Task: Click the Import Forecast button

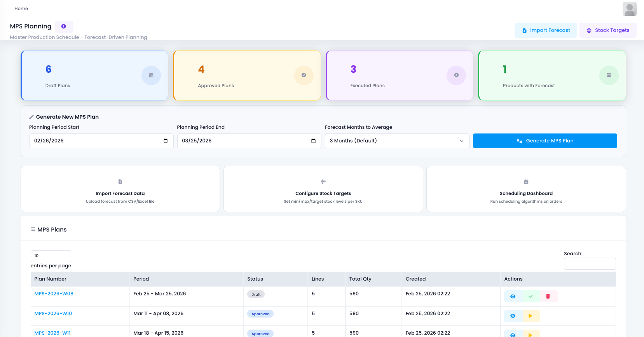Action: click(x=546, y=30)
